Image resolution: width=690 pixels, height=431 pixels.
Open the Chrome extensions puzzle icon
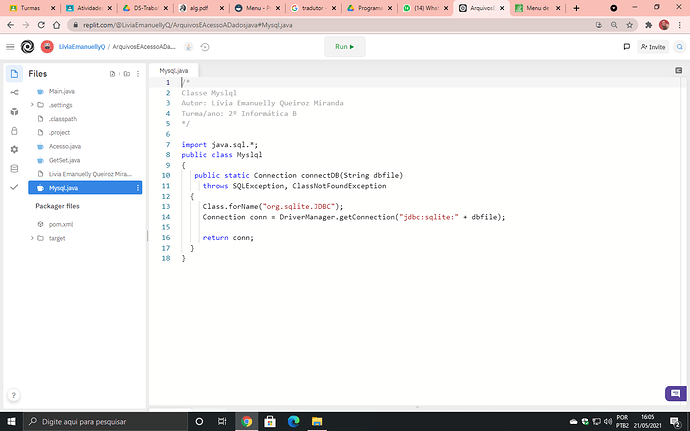click(x=648, y=25)
